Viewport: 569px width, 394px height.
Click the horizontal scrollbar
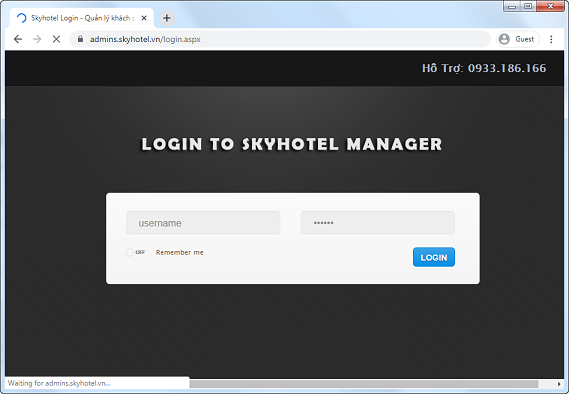point(364,384)
